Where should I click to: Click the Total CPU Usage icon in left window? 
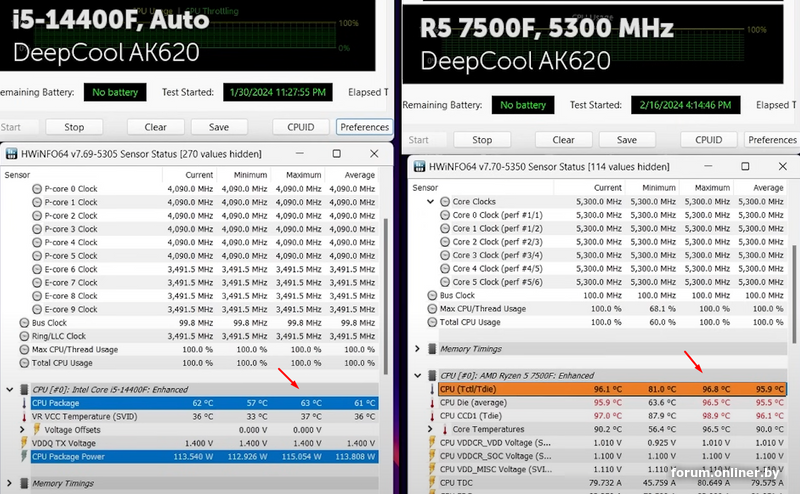point(24,363)
